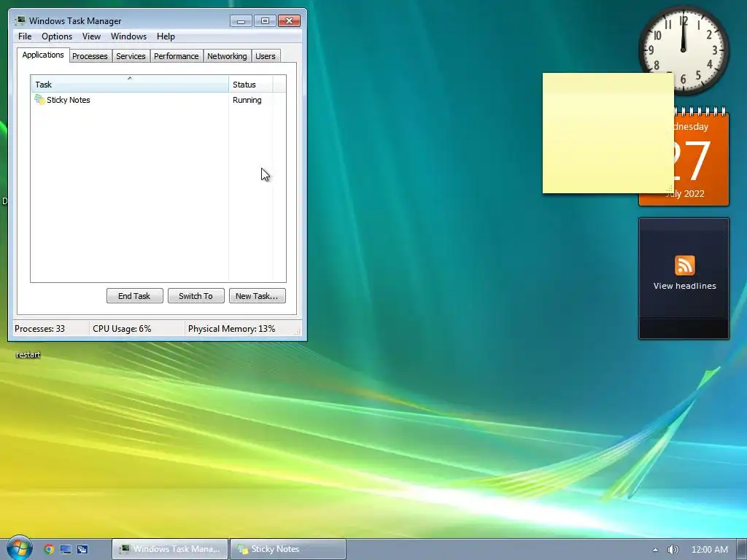
Task: Switch to the Performance tab
Action: [x=177, y=56]
